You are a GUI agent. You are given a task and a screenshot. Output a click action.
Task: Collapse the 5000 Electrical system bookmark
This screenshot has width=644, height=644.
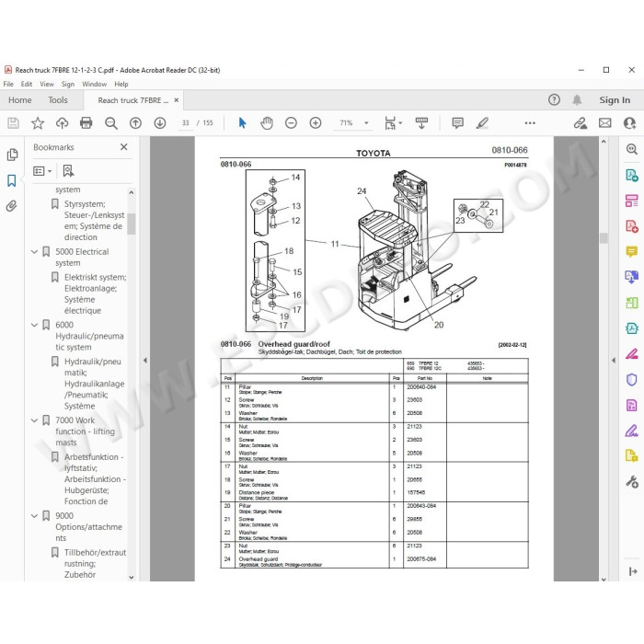click(x=35, y=252)
